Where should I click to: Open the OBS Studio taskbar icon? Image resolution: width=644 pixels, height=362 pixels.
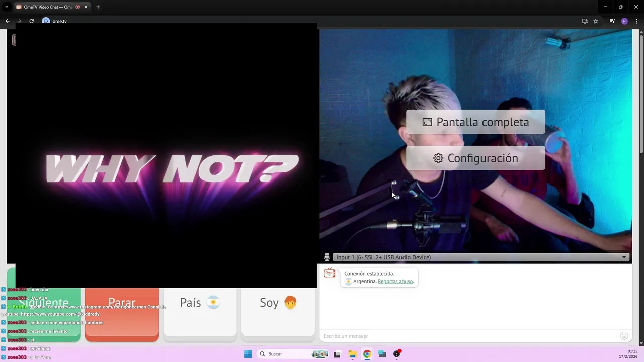(397, 354)
